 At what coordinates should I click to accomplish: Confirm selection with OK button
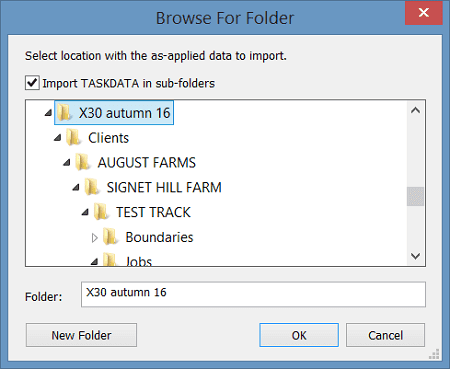tap(299, 335)
